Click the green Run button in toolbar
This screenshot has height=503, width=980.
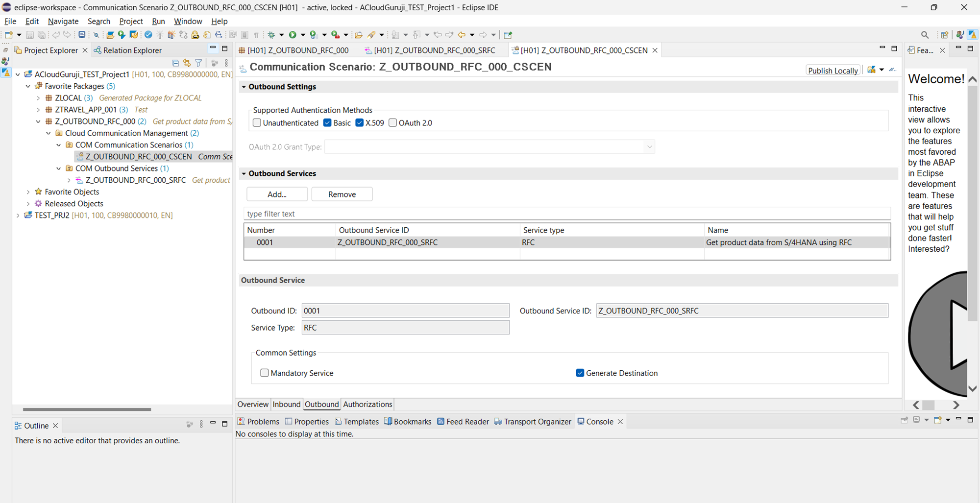tap(293, 35)
